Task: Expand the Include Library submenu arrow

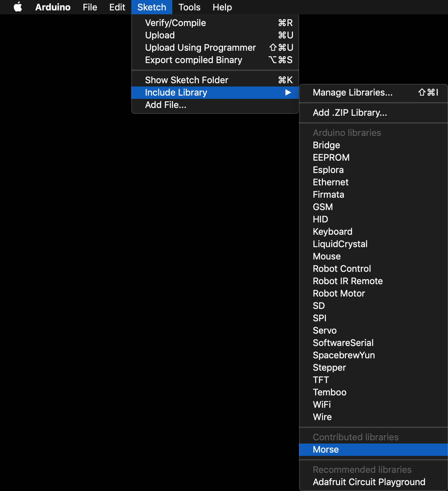Action: [x=288, y=93]
